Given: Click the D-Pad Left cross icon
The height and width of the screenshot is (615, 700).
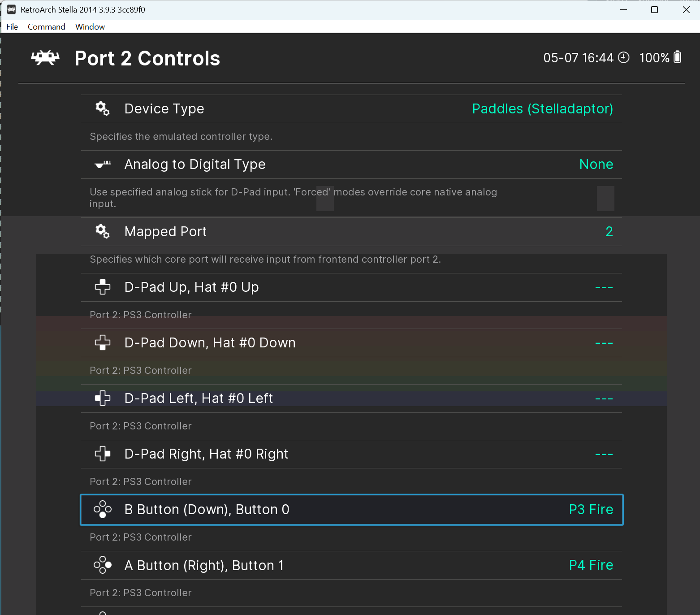Looking at the screenshot, I should coord(103,398).
